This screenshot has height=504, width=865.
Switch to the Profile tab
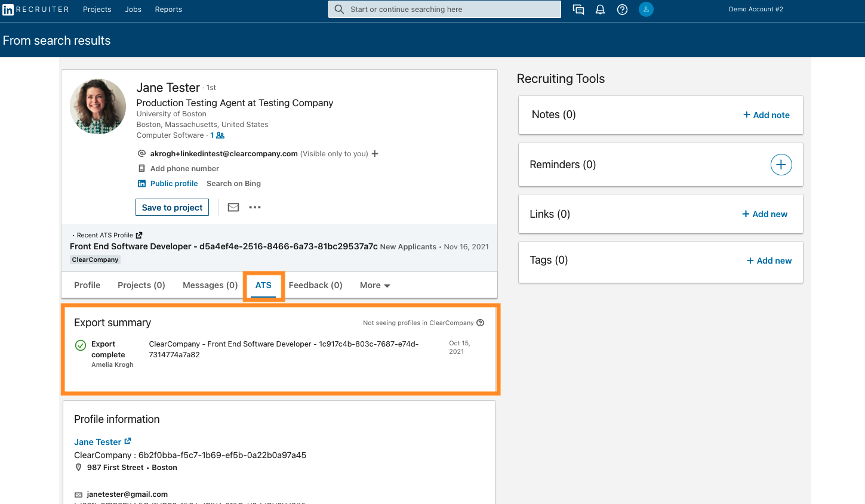click(87, 285)
